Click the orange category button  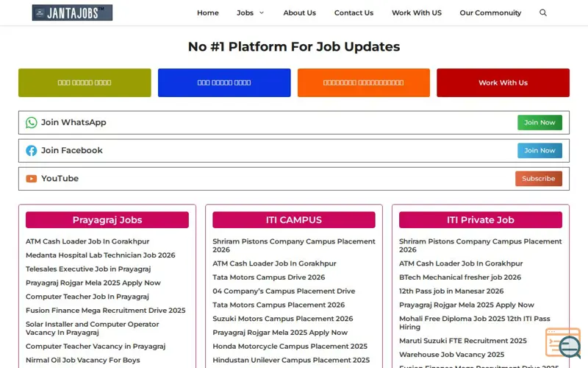click(x=364, y=82)
